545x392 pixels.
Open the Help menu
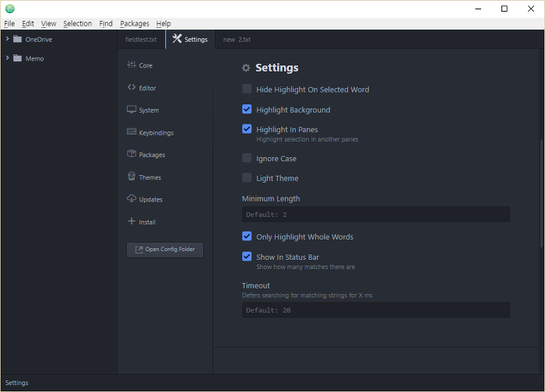pyautogui.click(x=163, y=23)
